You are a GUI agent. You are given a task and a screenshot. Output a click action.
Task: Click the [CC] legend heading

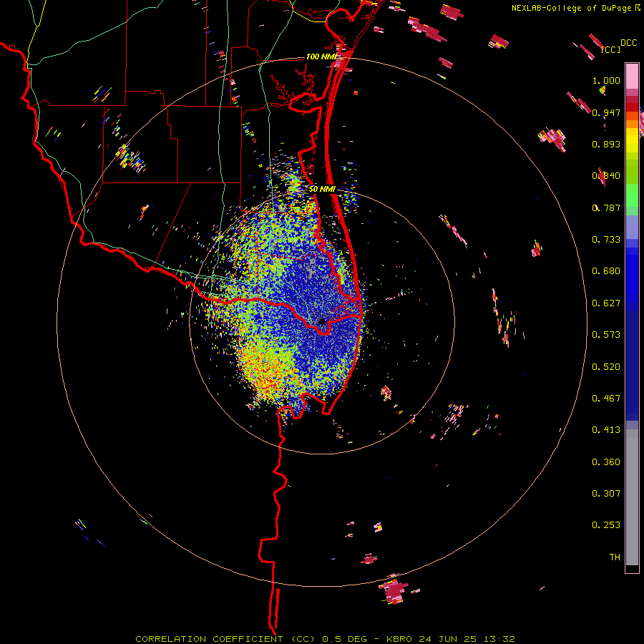(611, 49)
